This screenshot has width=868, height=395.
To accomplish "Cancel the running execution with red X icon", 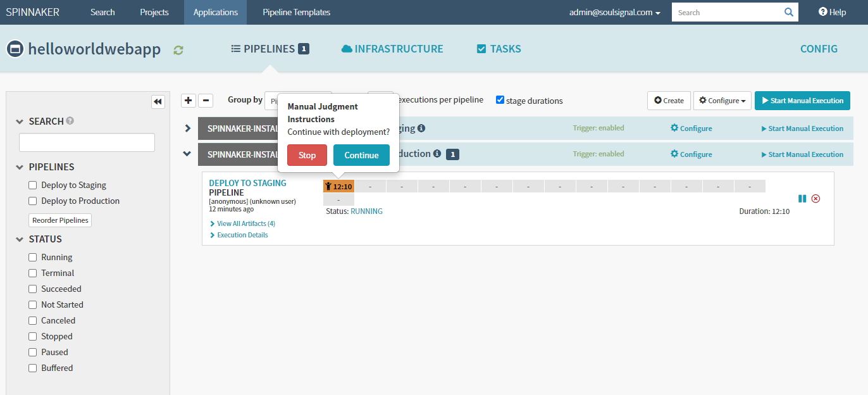I will point(815,199).
